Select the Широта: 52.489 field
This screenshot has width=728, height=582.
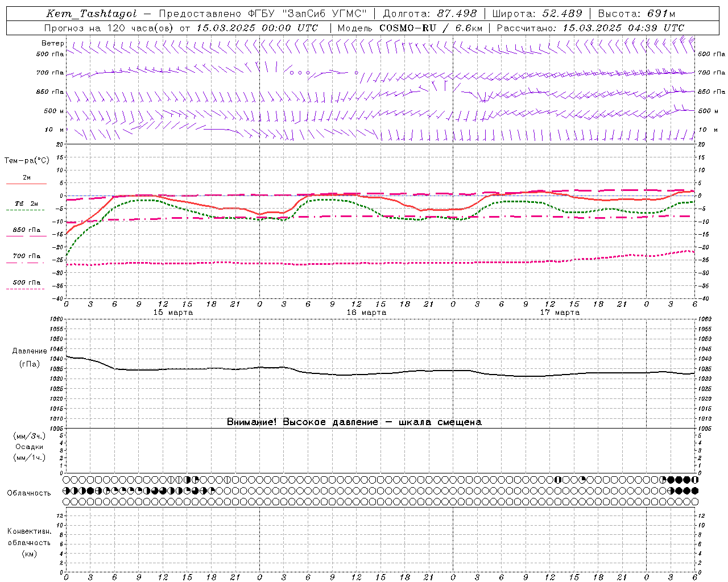(x=537, y=14)
